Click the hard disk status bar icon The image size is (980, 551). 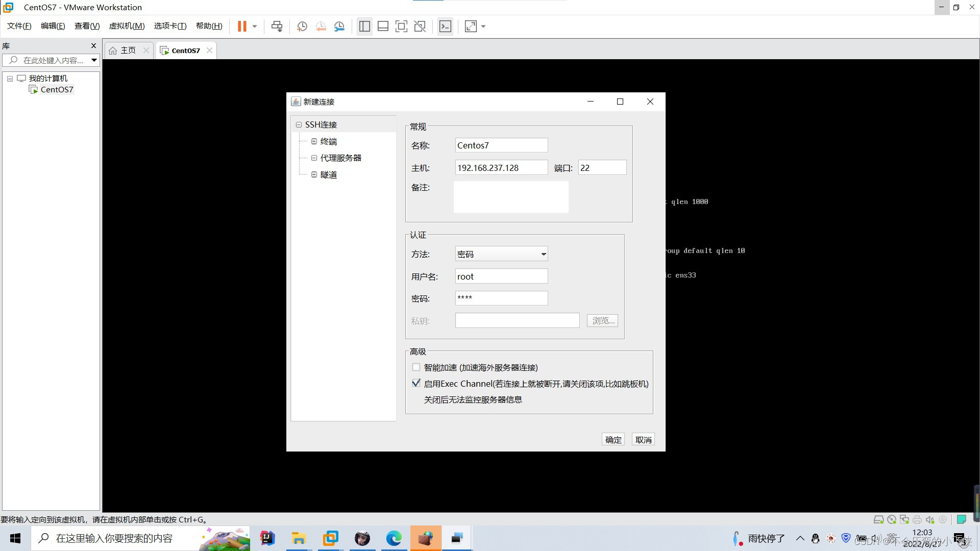tap(878, 519)
